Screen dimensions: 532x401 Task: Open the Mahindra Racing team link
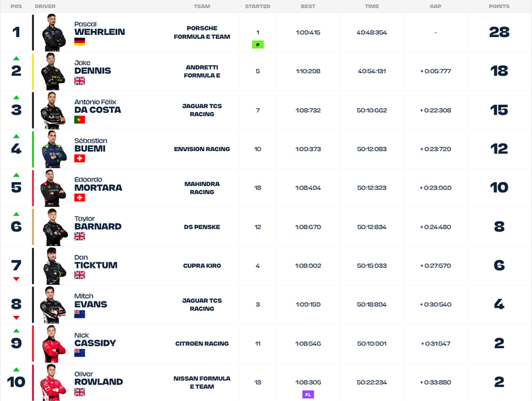pos(202,188)
